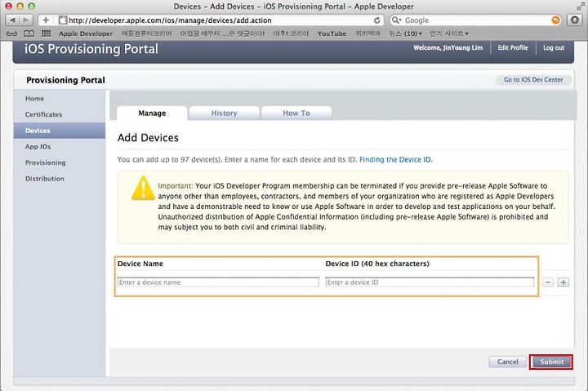Remove device row with minus button

point(548,282)
